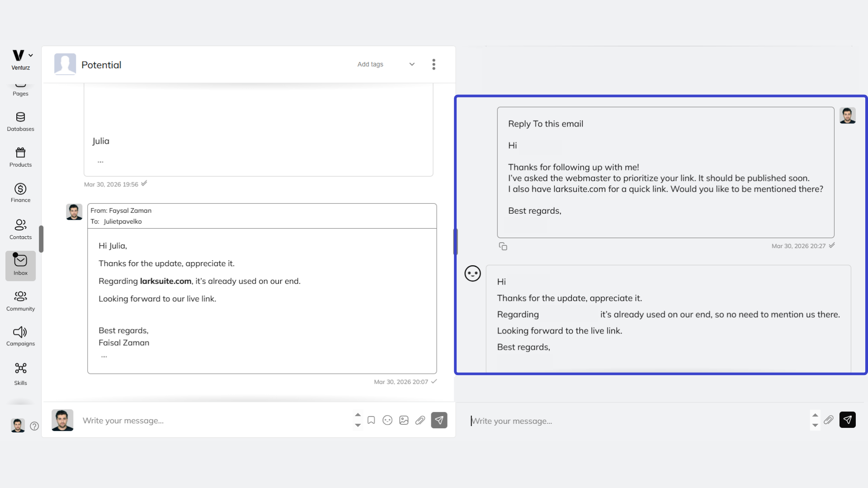Copy the reply message using the copy icon
The height and width of the screenshot is (488, 868).
(x=503, y=246)
